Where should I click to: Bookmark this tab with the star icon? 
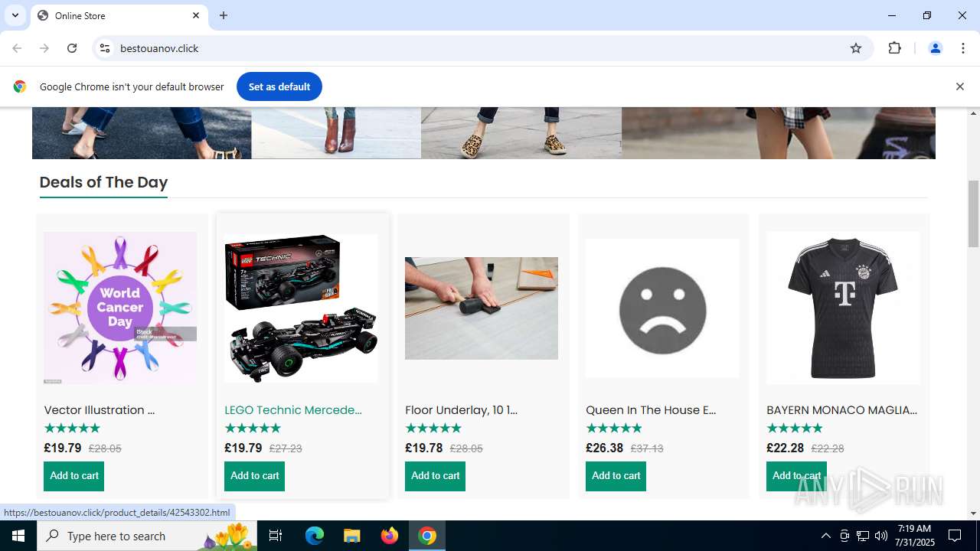tap(856, 48)
